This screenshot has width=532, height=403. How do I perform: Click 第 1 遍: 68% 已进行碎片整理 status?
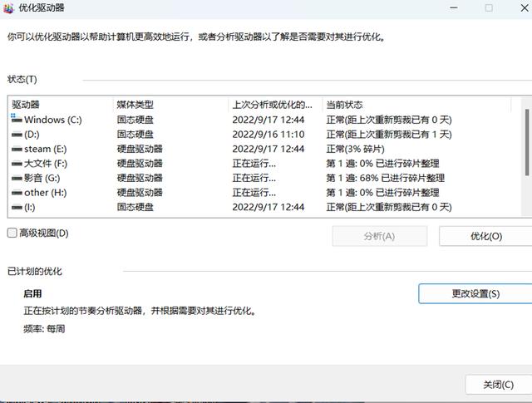[385, 178]
